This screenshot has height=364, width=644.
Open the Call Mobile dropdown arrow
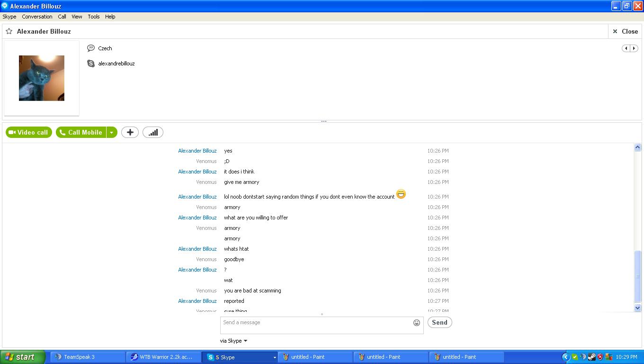coord(112,132)
